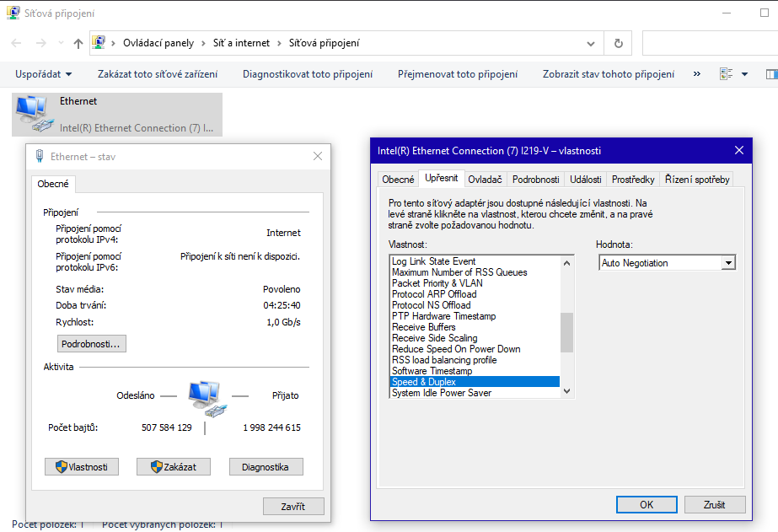Click the control panel address bar icon
This screenshot has height=532, width=778.
(x=100, y=43)
